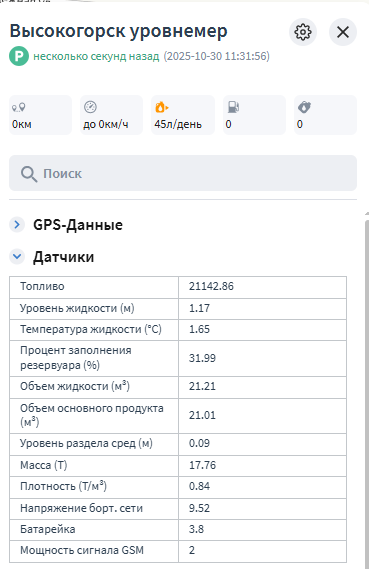Select the Батарейка label
The height and width of the screenshot is (569, 369).
(x=48, y=529)
